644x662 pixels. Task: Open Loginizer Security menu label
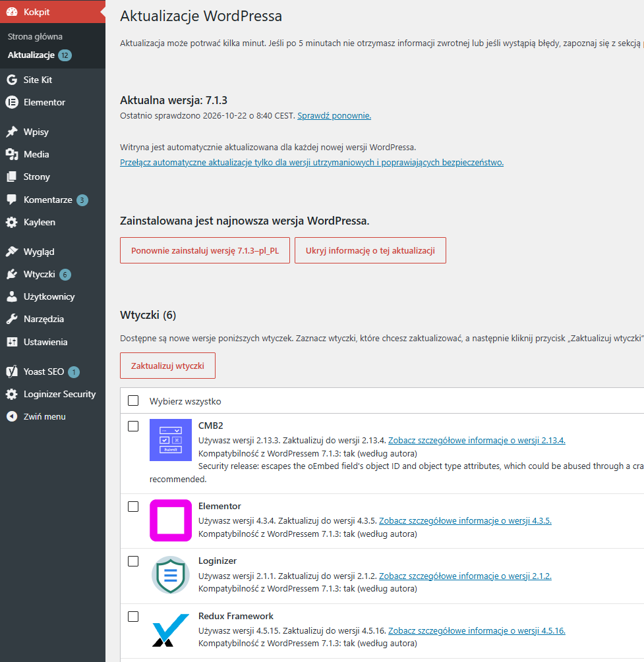[x=59, y=394]
